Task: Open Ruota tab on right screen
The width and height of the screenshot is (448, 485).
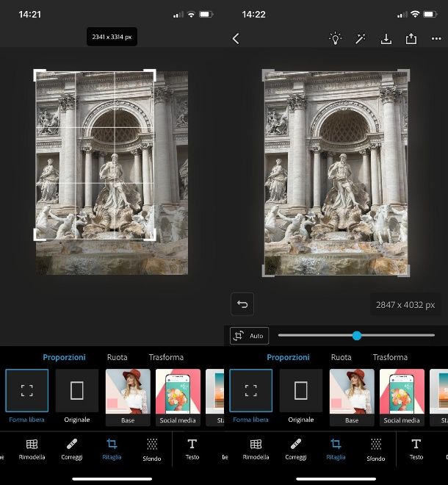Action: point(341,357)
